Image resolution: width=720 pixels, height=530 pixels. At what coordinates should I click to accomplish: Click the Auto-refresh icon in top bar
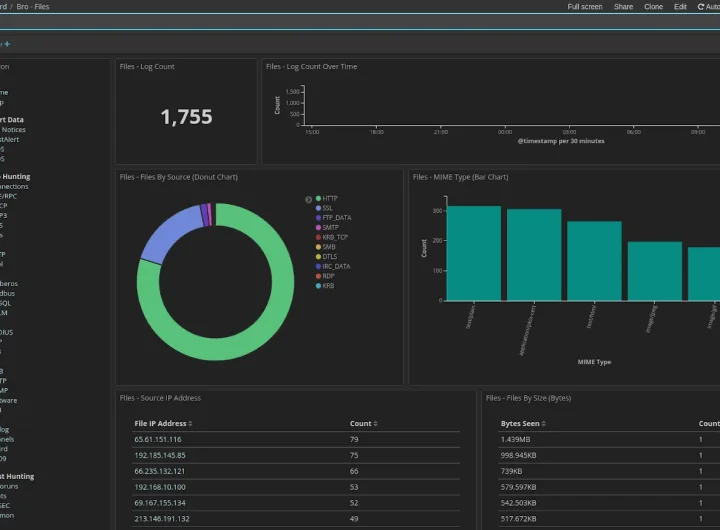coord(701,7)
